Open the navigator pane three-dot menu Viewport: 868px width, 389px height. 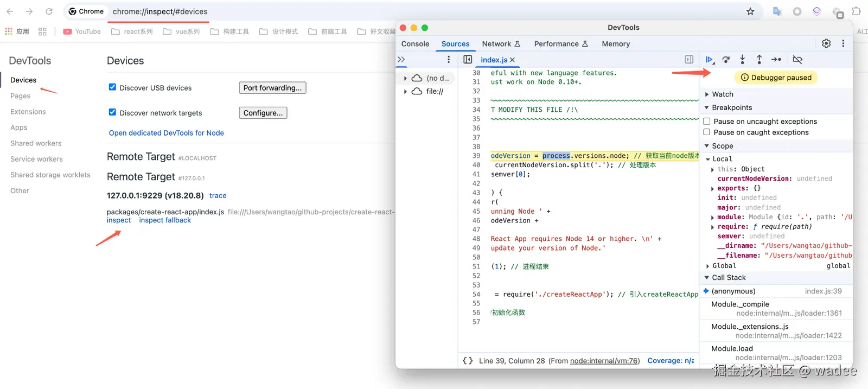pos(449,60)
